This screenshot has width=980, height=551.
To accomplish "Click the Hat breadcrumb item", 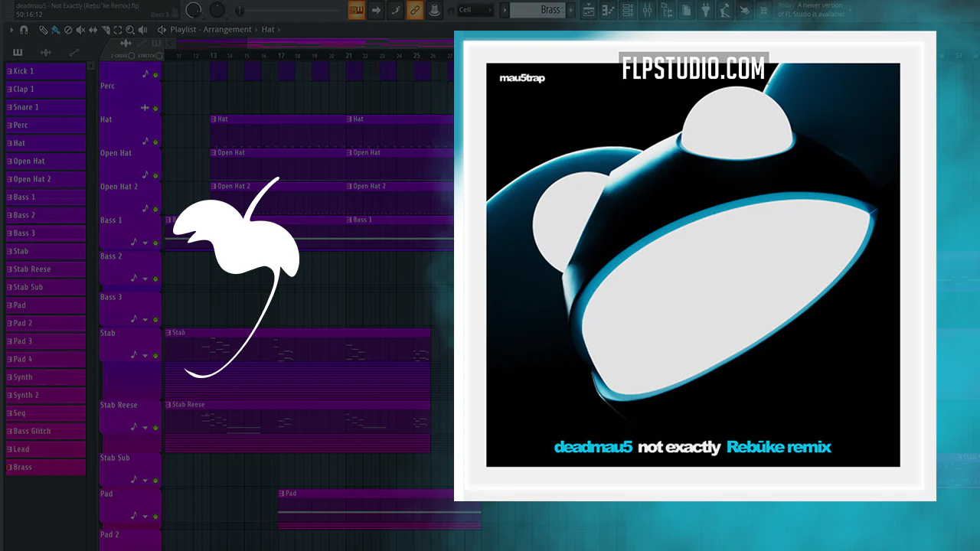I will click(268, 30).
